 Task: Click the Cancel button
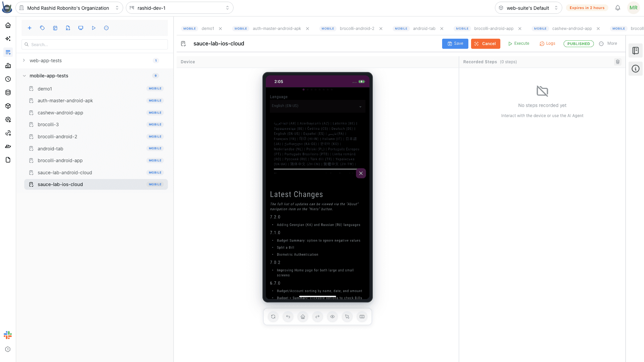pyautogui.click(x=486, y=44)
